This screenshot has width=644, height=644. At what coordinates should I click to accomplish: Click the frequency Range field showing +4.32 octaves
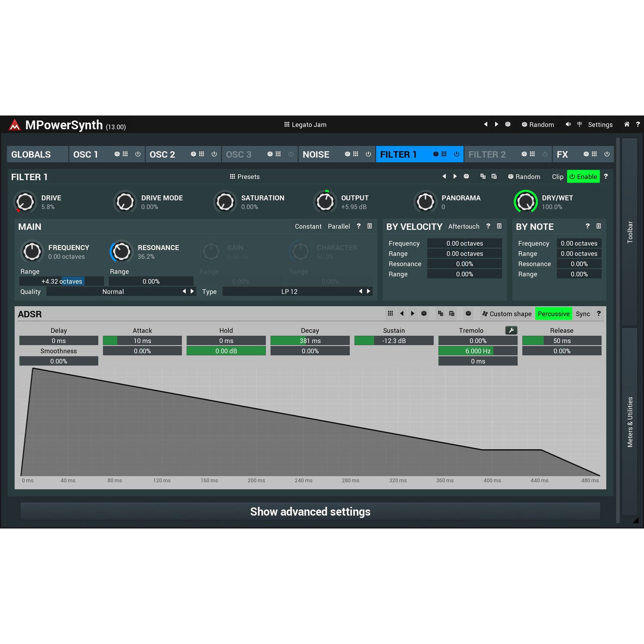pyautogui.click(x=62, y=281)
